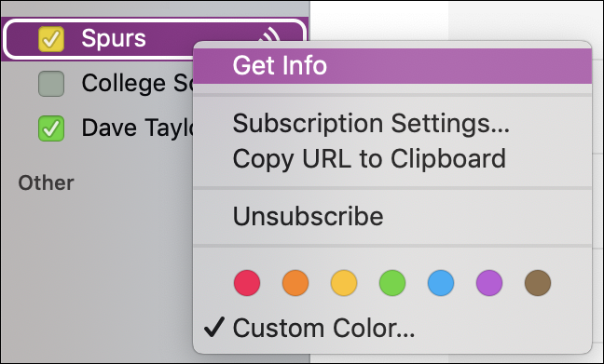The width and height of the screenshot is (604, 364).
Task: Choose the yellow color swatch
Action: click(x=344, y=283)
